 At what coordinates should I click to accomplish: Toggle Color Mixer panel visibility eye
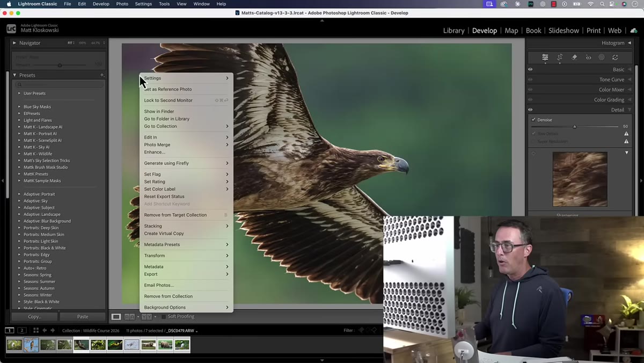[530, 90]
